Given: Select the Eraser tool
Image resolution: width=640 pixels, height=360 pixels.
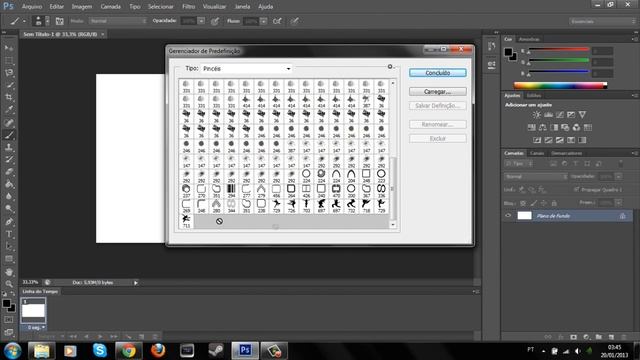Looking at the screenshot, I should pos(9,172).
